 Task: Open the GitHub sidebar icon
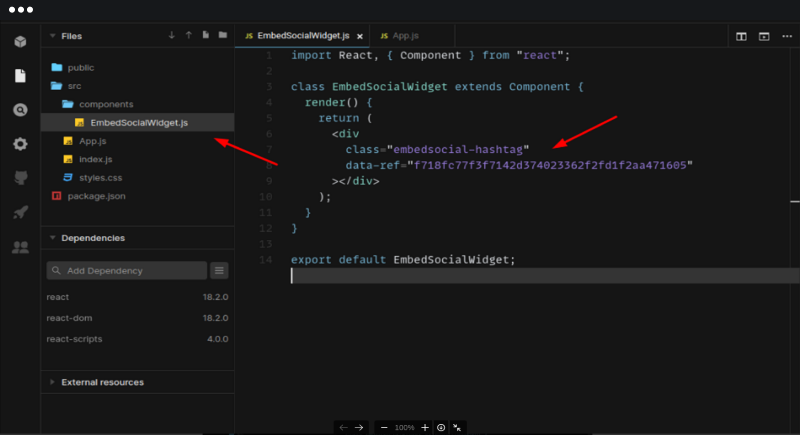tap(20, 178)
